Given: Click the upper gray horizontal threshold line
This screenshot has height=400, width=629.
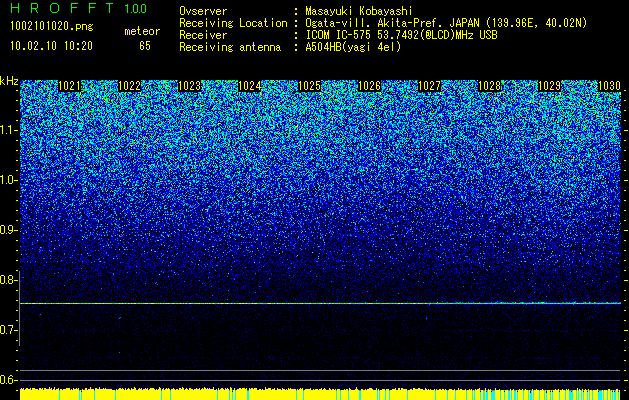Looking at the screenshot, I should 321,370.
